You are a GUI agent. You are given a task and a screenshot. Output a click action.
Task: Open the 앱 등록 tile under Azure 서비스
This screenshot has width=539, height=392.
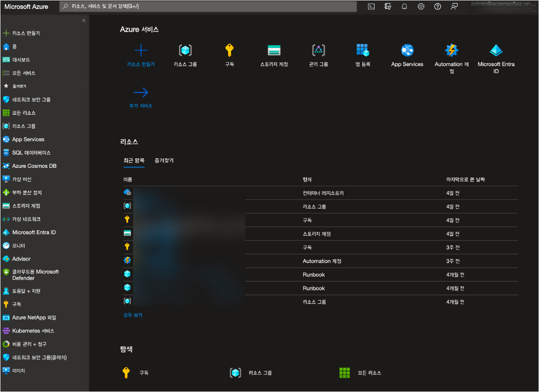click(x=363, y=55)
